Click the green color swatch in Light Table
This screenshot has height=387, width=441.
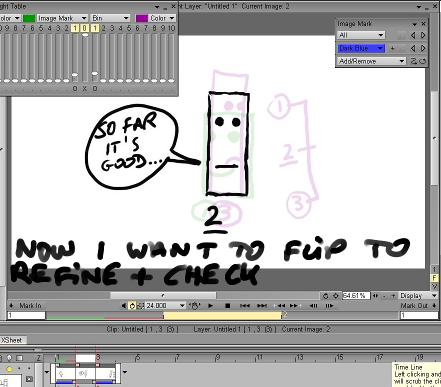(29, 18)
